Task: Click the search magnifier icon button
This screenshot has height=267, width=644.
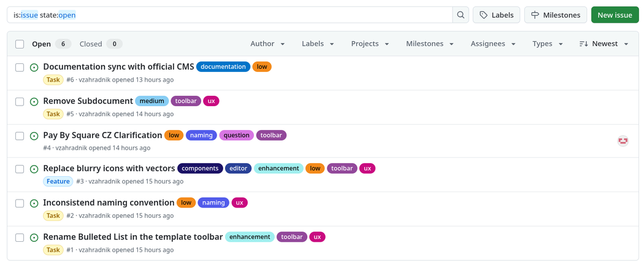Action: point(461,15)
